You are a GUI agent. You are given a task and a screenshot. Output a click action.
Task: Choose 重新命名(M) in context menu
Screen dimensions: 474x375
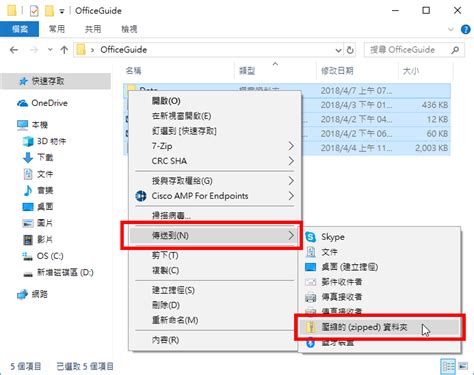175,320
